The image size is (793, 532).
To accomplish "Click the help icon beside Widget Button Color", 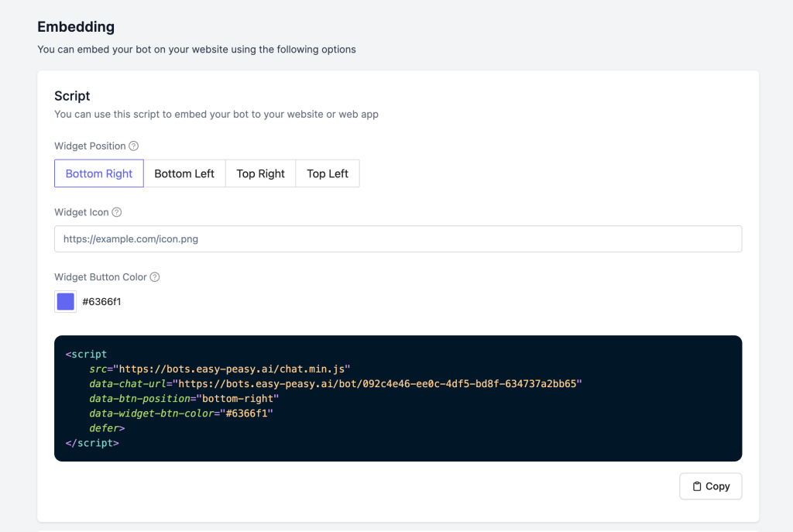I will pos(155,277).
